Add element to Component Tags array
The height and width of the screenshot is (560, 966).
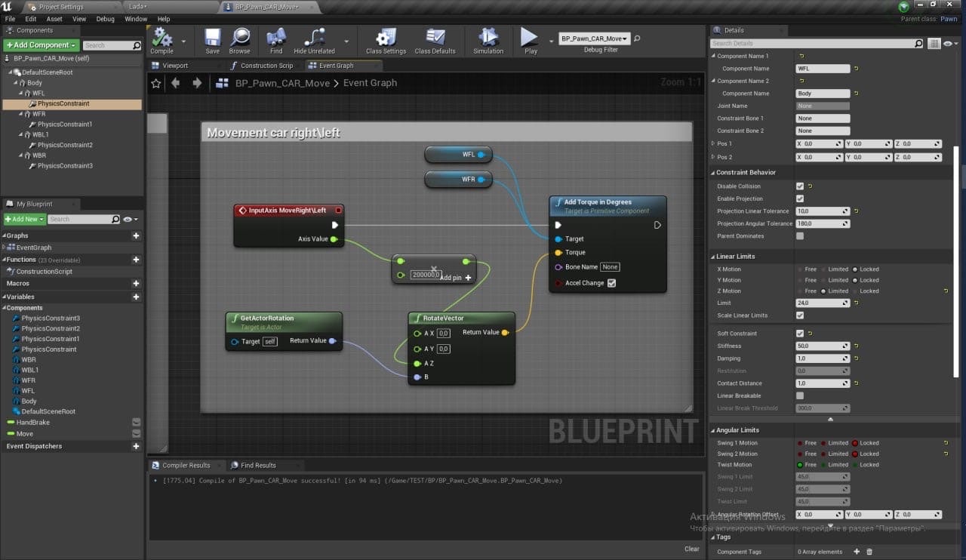tap(857, 552)
